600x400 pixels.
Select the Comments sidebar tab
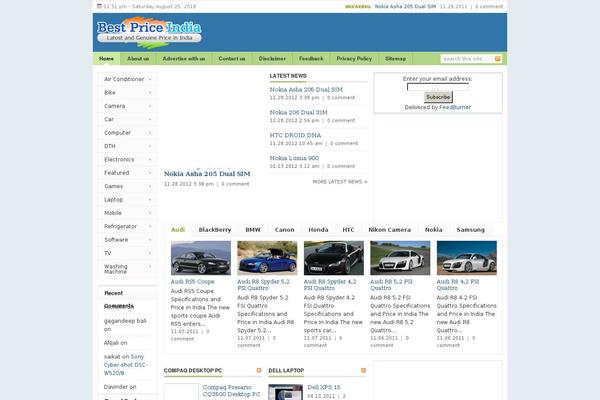click(x=119, y=306)
